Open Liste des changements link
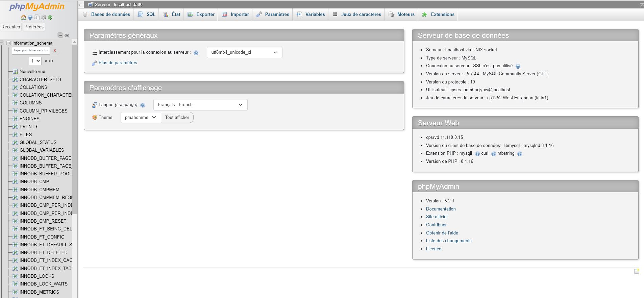The image size is (644, 298). pyautogui.click(x=449, y=241)
